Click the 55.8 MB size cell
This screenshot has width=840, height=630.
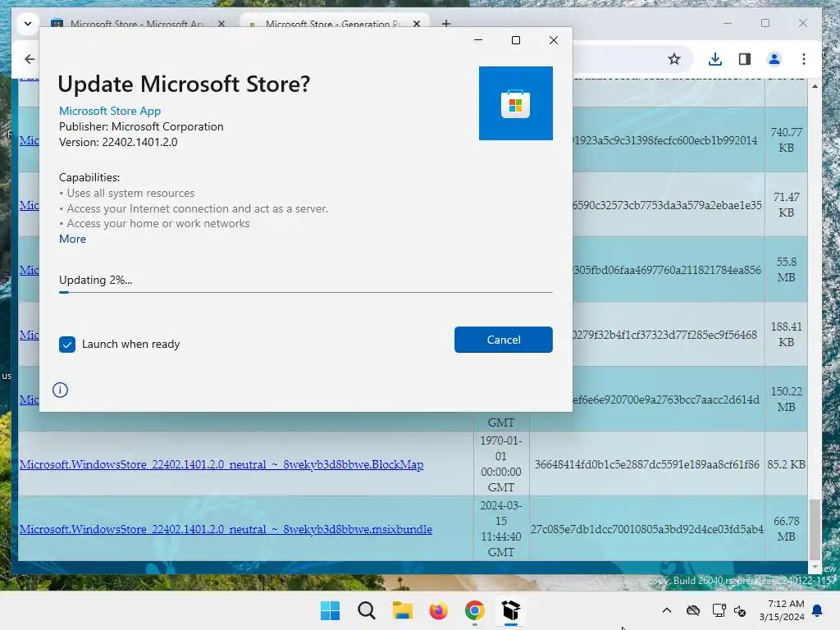786,269
